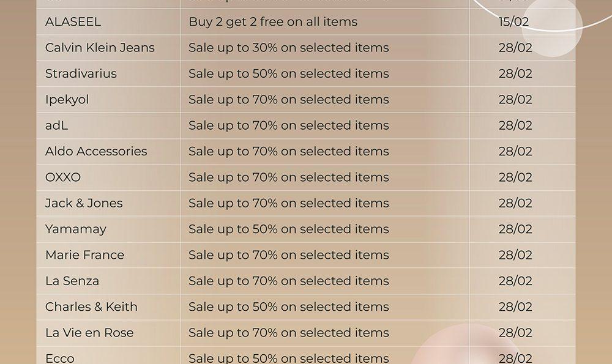The height and width of the screenshot is (364, 612).
Task: Click the adL brand entry
Action: [56, 125]
